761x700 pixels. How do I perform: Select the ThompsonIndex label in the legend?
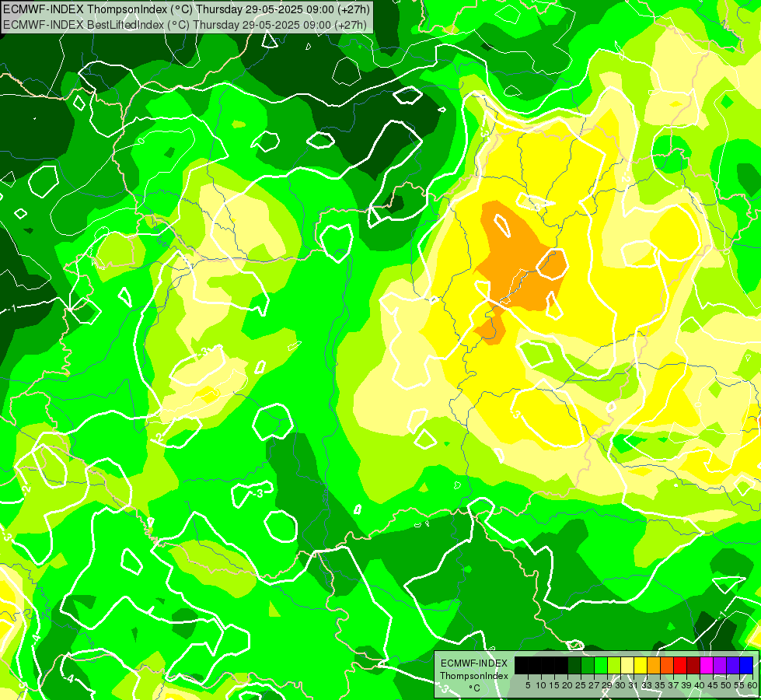(x=474, y=676)
